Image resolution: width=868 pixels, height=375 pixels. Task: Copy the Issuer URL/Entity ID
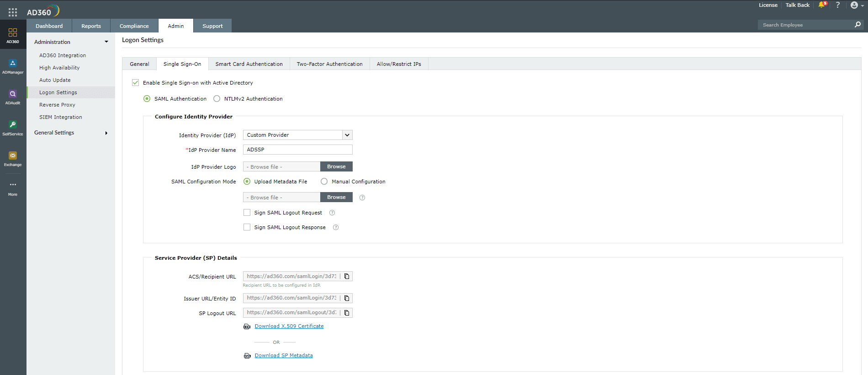347,298
